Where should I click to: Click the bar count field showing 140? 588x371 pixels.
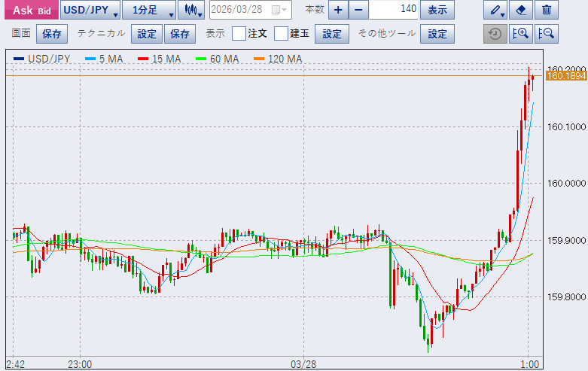394,10
